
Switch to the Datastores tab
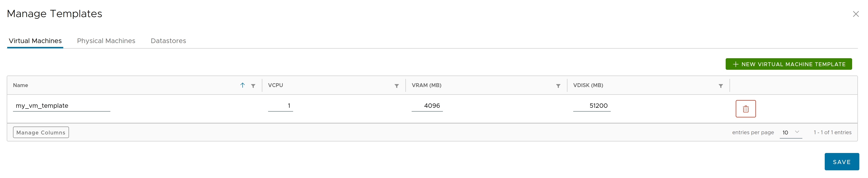pos(168,41)
